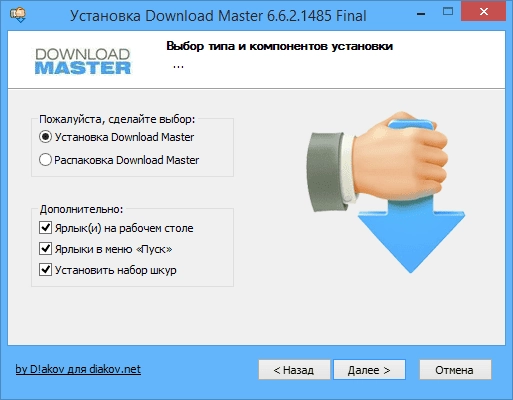
Task: Click the hand with blue arrow illustration
Action: click(386, 192)
